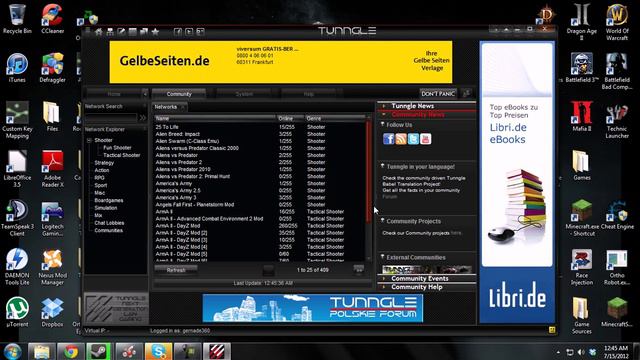
Task: Click External Communities banner thumbnail
Action: point(427,269)
